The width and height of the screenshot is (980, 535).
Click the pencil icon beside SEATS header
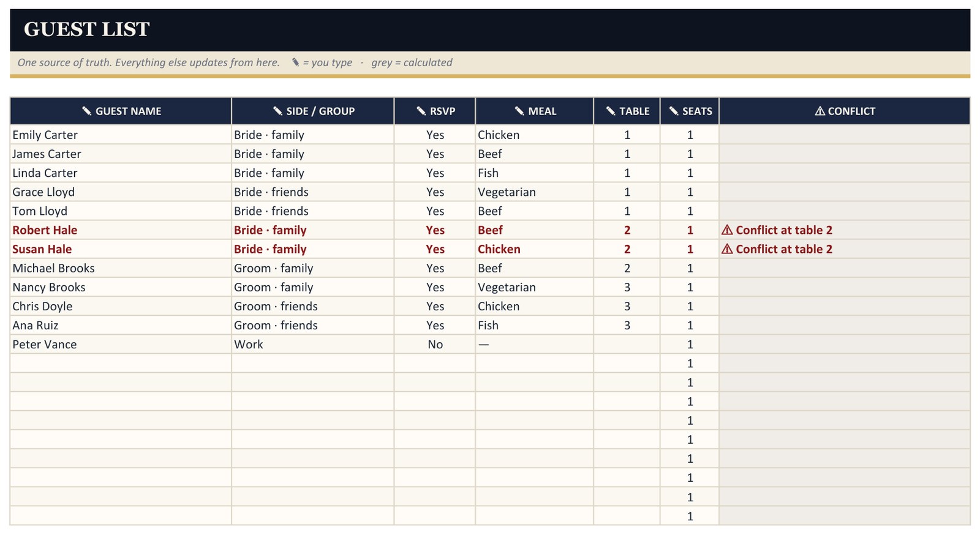coord(674,111)
